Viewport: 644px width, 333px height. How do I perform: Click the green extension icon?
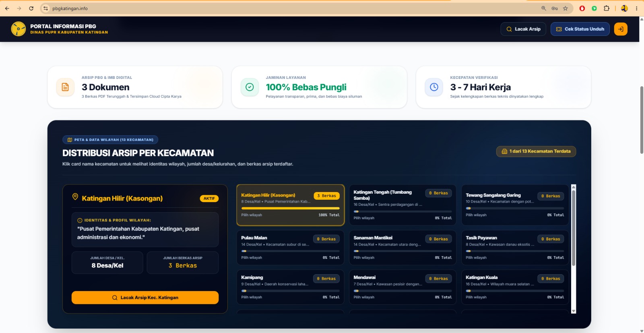click(594, 8)
